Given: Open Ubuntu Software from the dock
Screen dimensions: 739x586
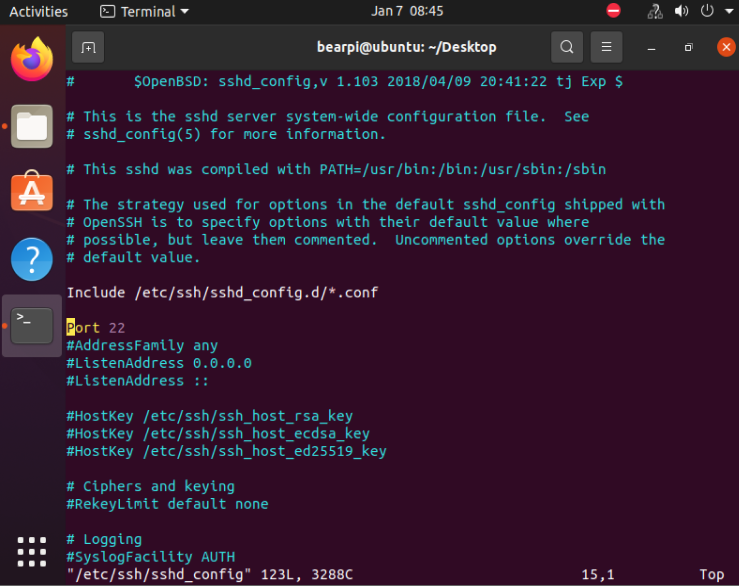Looking at the screenshot, I should point(32,192).
